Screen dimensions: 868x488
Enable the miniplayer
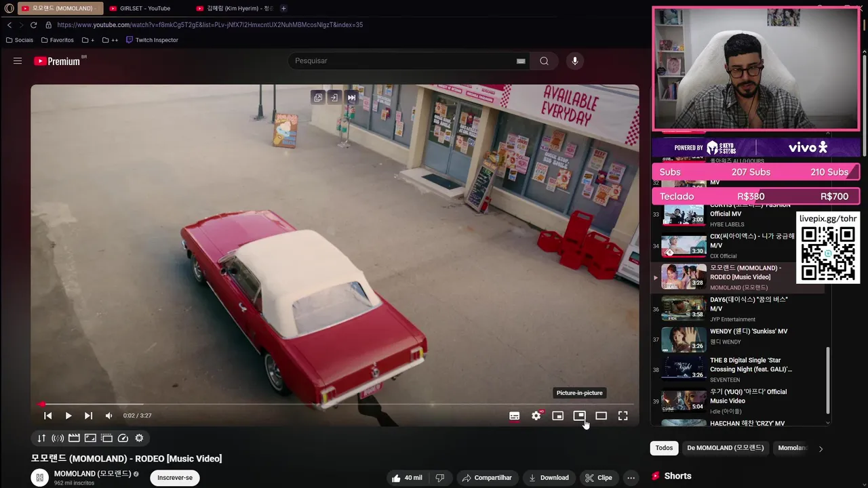557,415
